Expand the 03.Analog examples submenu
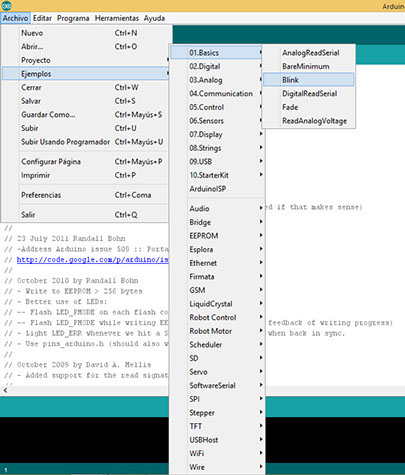405x475 pixels. 217,80
